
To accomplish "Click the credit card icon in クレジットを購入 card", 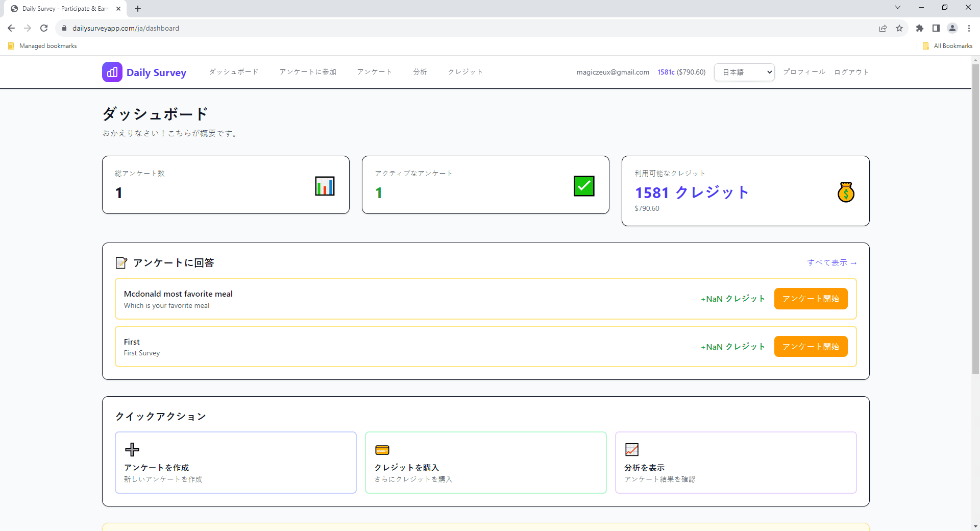I will (382, 449).
